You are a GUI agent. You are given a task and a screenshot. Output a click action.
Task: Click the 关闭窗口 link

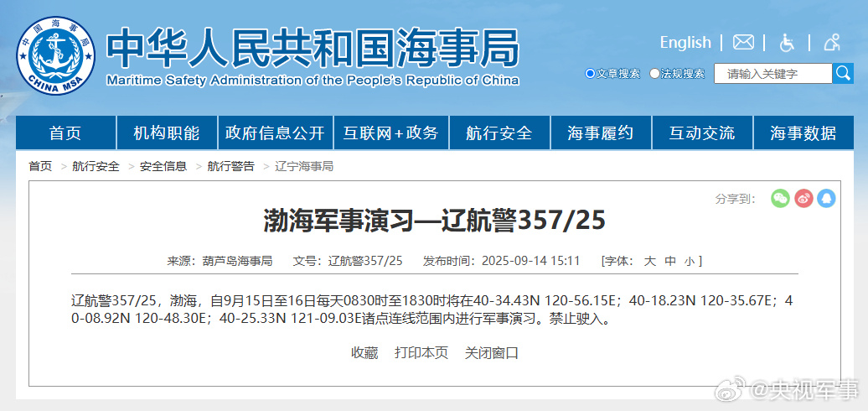(x=492, y=352)
